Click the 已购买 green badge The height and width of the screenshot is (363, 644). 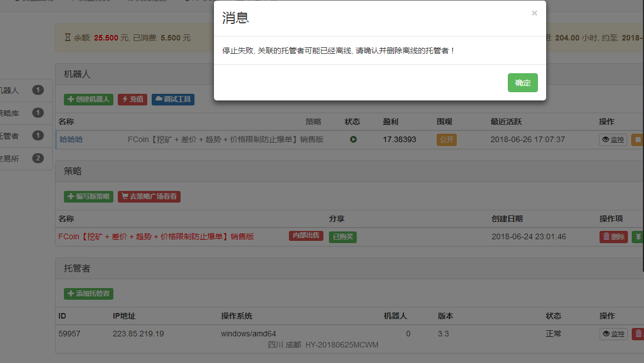(x=342, y=237)
